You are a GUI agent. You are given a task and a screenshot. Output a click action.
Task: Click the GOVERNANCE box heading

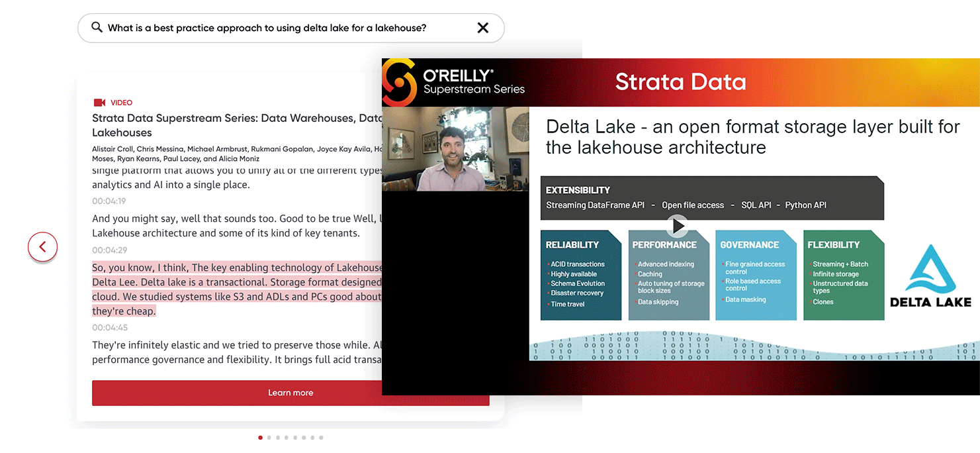pyautogui.click(x=750, y=245)
